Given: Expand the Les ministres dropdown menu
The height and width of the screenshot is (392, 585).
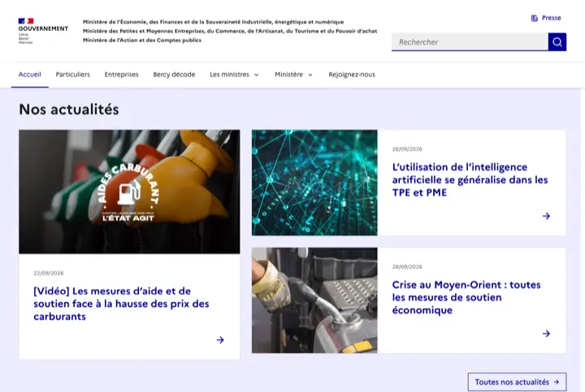Looking at the screenshot, I should [x=234, y=75].
